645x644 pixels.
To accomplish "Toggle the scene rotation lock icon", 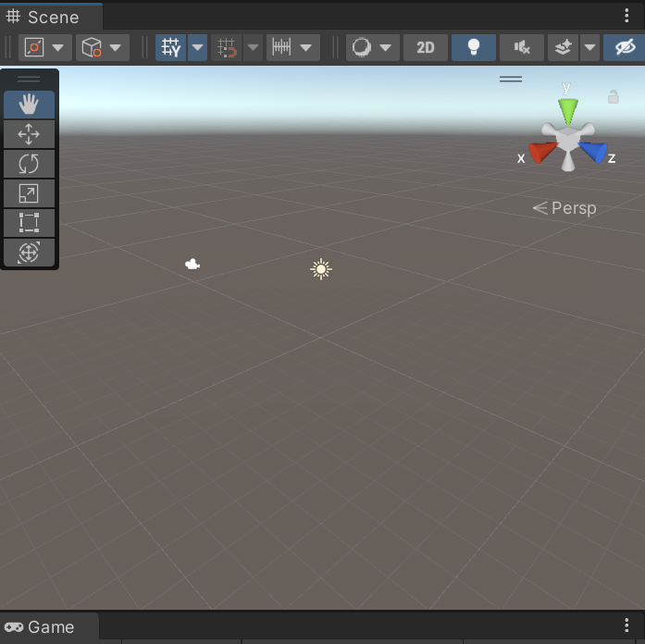I will [614, 97].
